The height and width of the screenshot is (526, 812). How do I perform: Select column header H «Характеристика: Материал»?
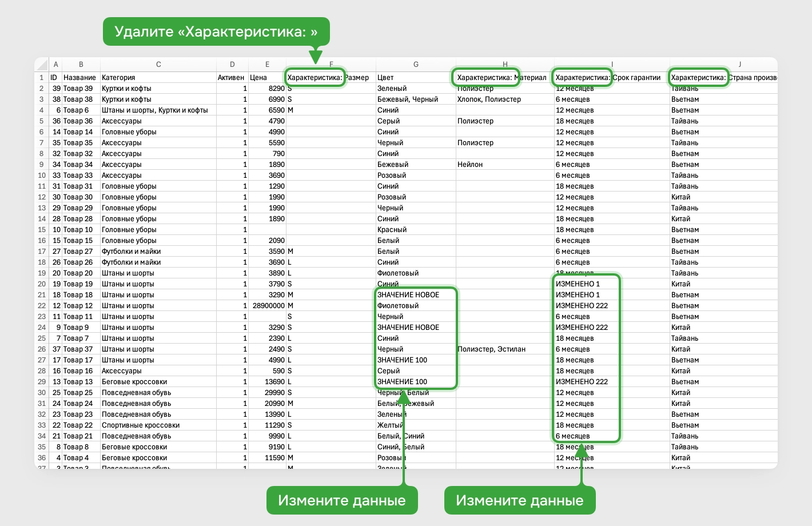click(505, 64)
